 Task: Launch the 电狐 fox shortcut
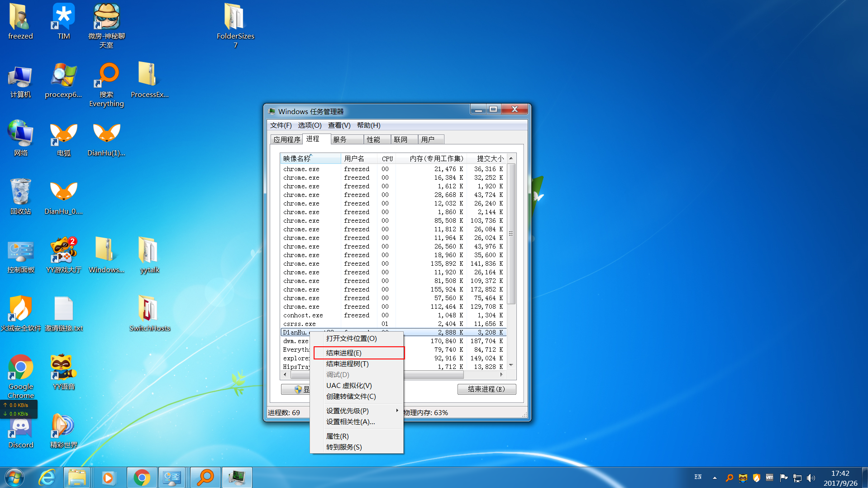click(x=63, y=139)
